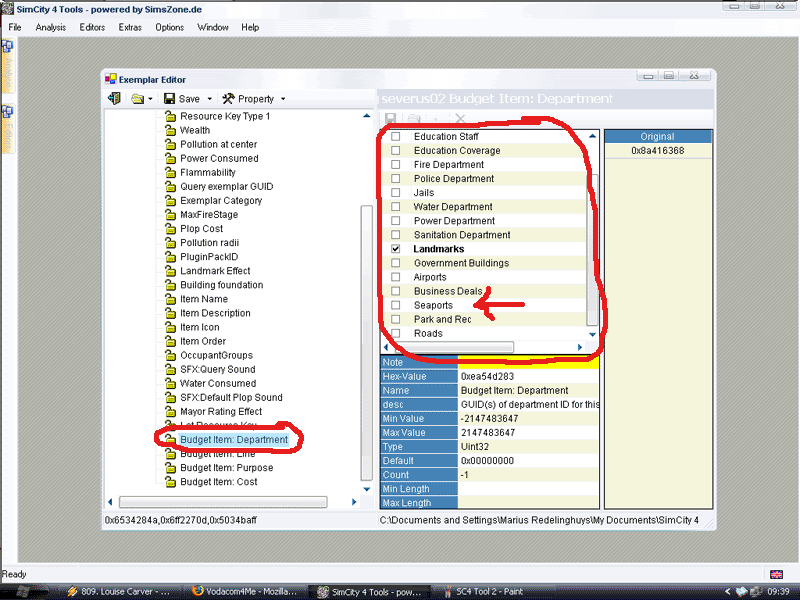800x600 pixels.
Task: Click the lock icon beside Landmark Effect
Action: [170, 271]
